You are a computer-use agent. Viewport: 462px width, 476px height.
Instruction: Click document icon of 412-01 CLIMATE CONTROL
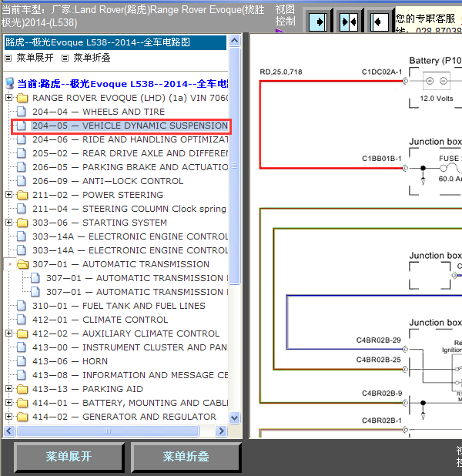22,320
